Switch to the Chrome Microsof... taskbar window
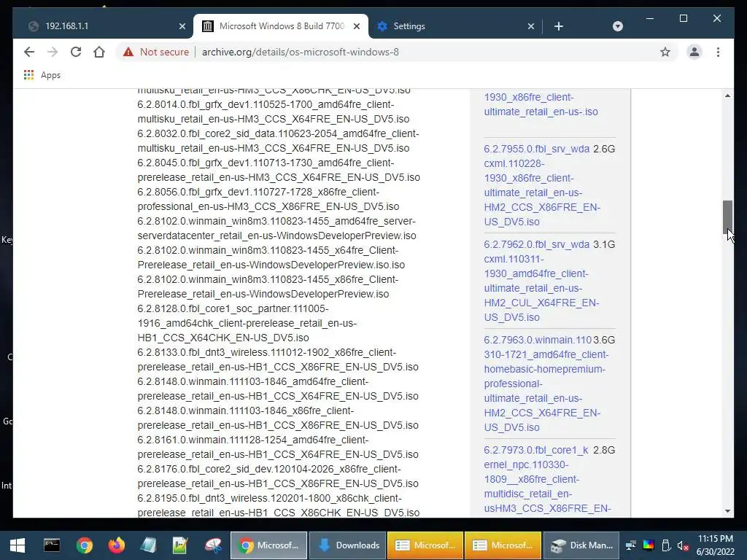 tap(268, 545)
